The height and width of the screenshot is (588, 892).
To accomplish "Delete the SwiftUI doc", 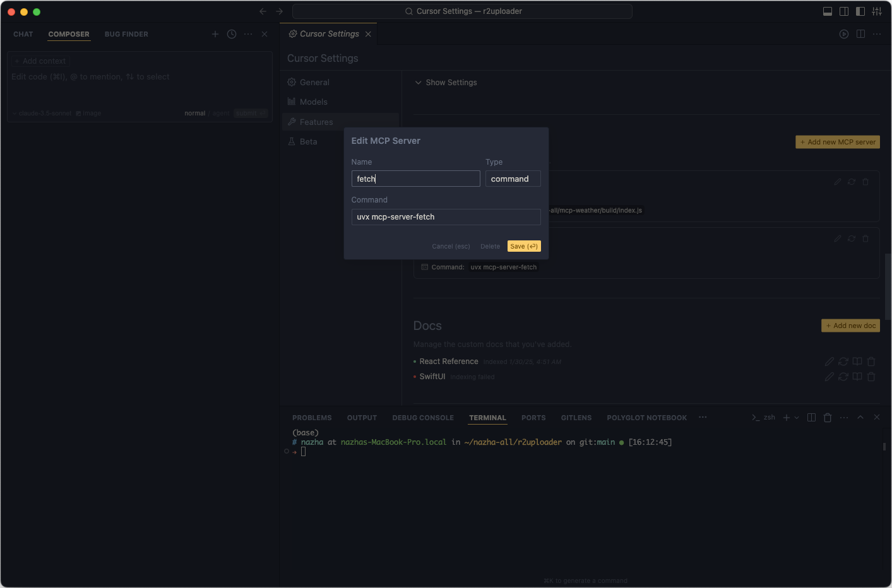I will [871, 377].
